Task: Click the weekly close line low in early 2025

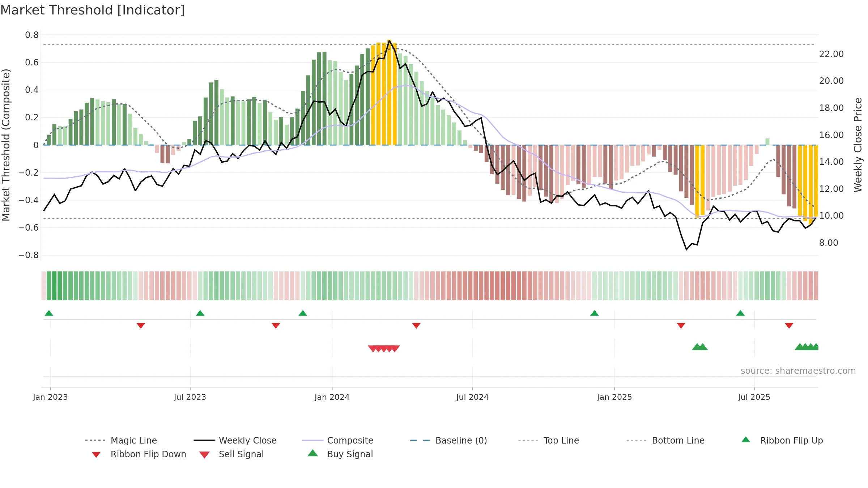Action: (686, 249)
